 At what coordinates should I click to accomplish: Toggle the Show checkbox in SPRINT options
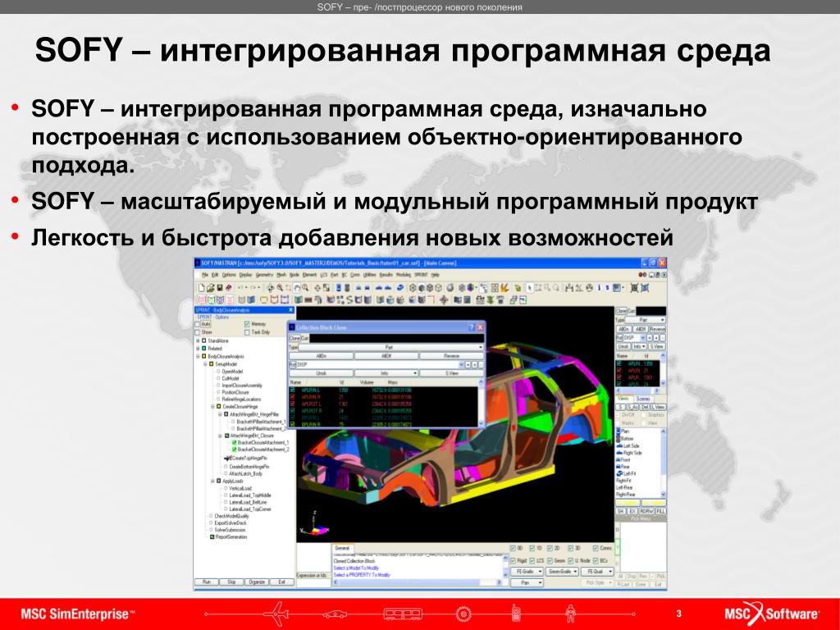197,332
